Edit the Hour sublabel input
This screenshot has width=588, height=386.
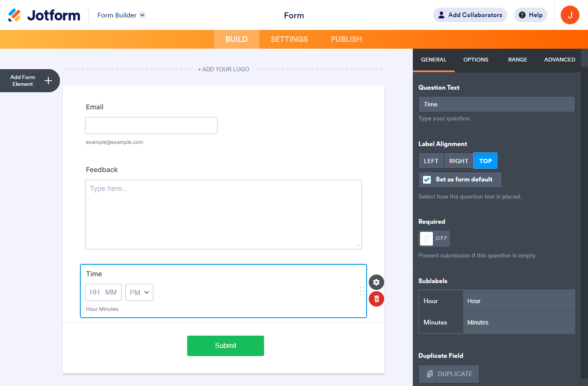point(519,301)
